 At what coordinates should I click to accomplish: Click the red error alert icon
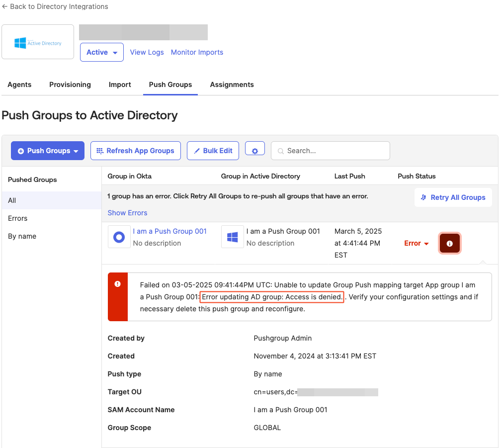pyautogui.click(x=118, y=284)
